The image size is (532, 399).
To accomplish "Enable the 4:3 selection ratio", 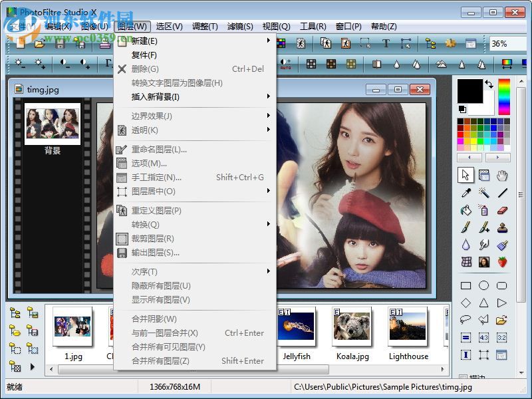I will pyautogui.click(x=483, y=336).
